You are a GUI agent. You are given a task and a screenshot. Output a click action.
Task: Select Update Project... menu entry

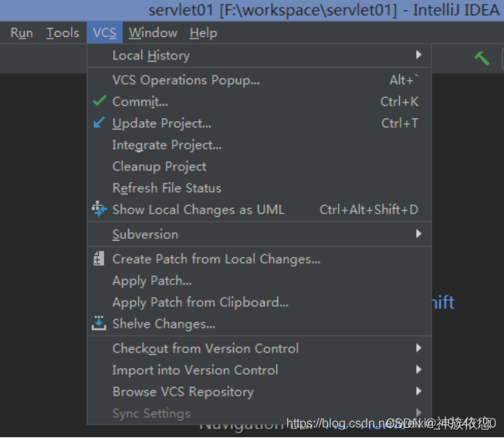coord(259,123)
